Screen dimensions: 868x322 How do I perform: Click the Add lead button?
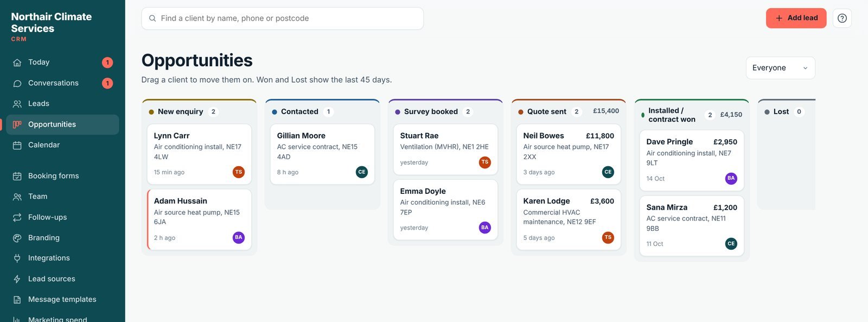coord(796,18)
